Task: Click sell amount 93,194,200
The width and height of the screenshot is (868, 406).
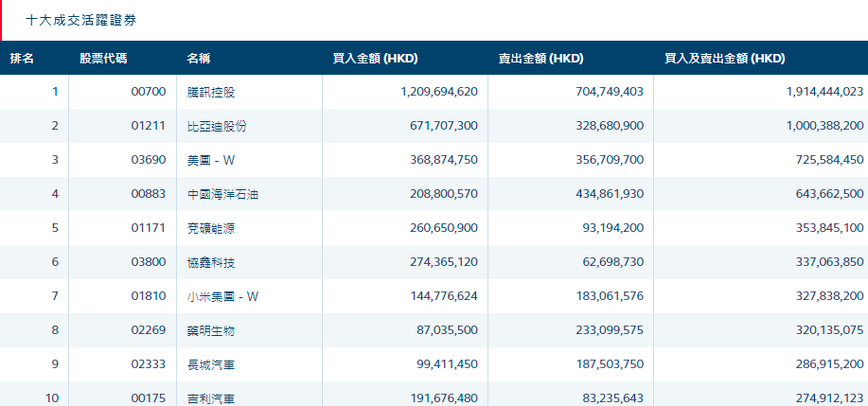Action: pos(611,228)
